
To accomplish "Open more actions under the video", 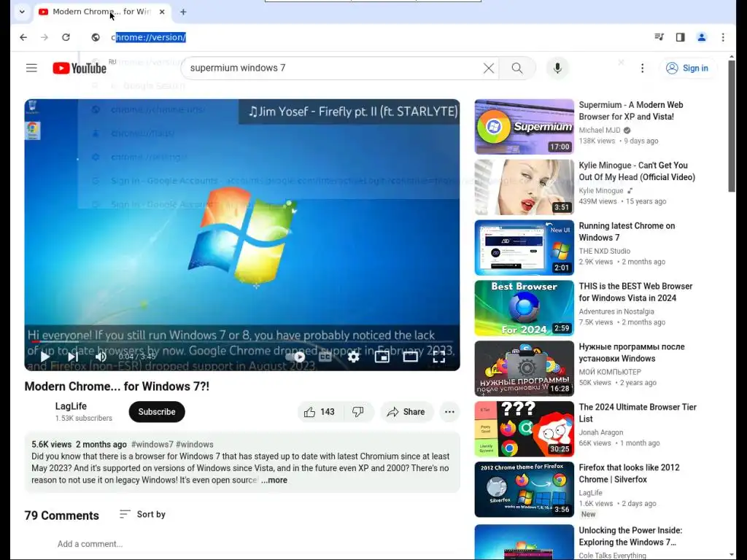I will click(449, 412).
